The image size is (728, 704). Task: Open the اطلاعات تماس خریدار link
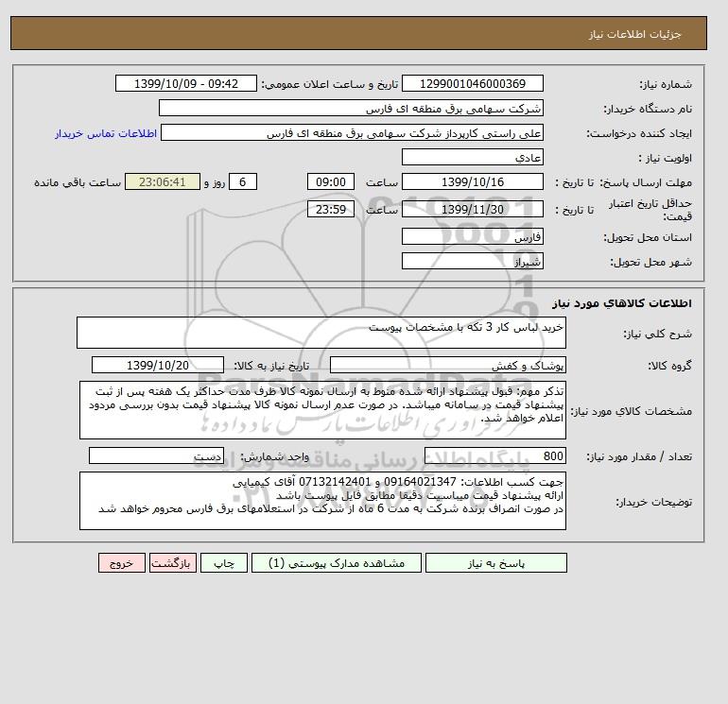(105, 133)
